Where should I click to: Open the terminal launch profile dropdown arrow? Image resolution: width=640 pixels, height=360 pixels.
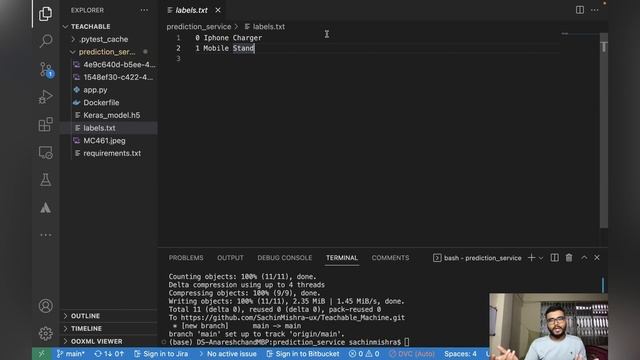tap(541, 258)
